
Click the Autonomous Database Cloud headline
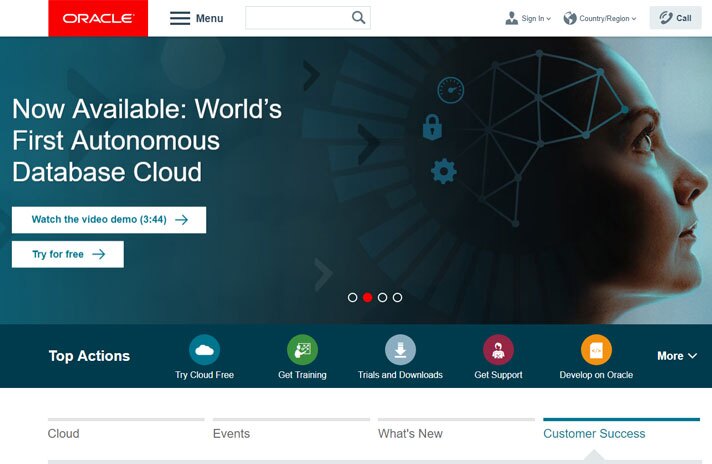(147, 140)
